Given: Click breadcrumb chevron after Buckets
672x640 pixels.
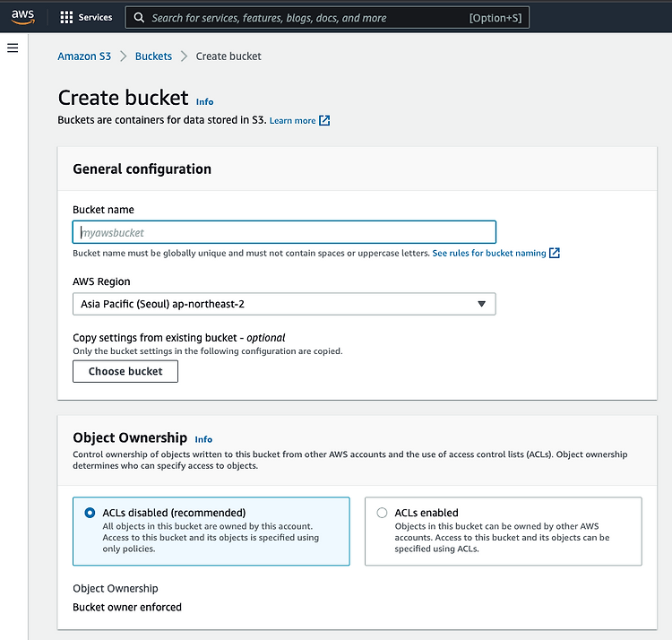Looking at the screenshot, I should pyautogui.click(x=184, y=56).
